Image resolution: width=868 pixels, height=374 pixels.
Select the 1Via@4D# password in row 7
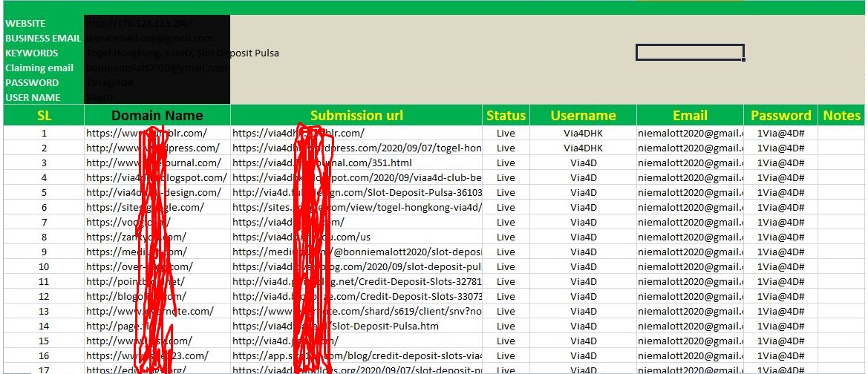point(780,222)
